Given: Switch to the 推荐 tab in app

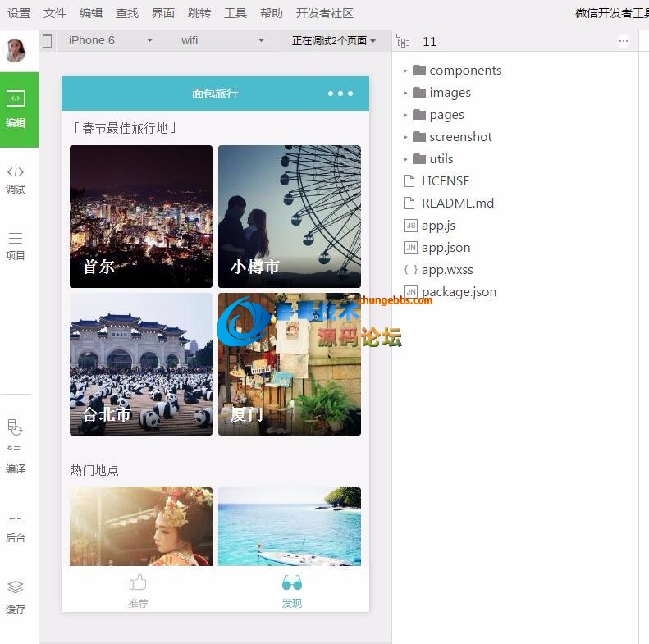Looking at the screenshot, I should (x=138, y=591).
